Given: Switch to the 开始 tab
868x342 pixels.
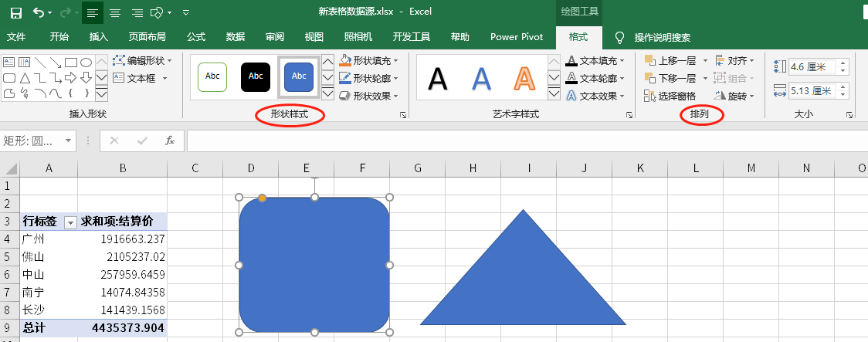Looking at the screenshot, I should pos(59,37).
